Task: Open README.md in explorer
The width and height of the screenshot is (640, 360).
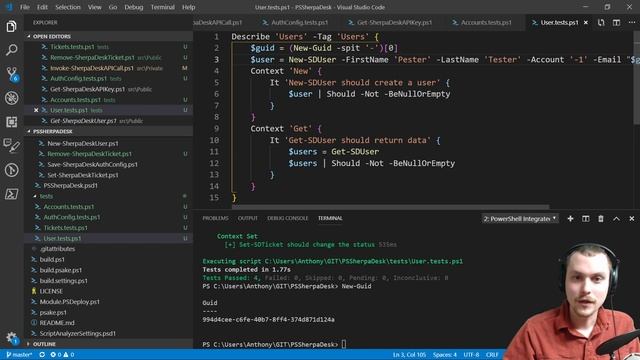Action: (109, 323)
